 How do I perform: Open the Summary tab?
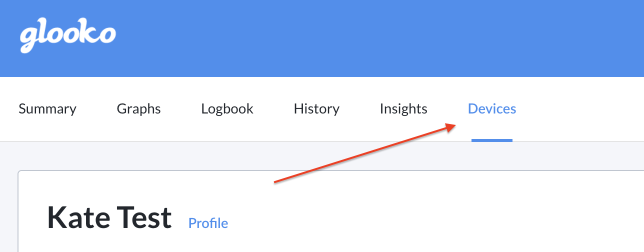click(x=47, y=109)
